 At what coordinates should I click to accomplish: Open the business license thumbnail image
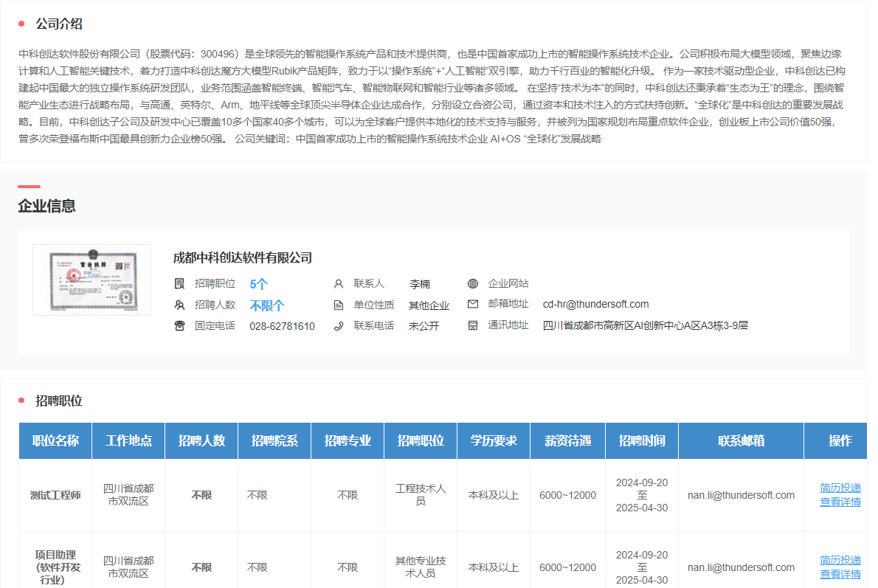(x=91, y=280)
